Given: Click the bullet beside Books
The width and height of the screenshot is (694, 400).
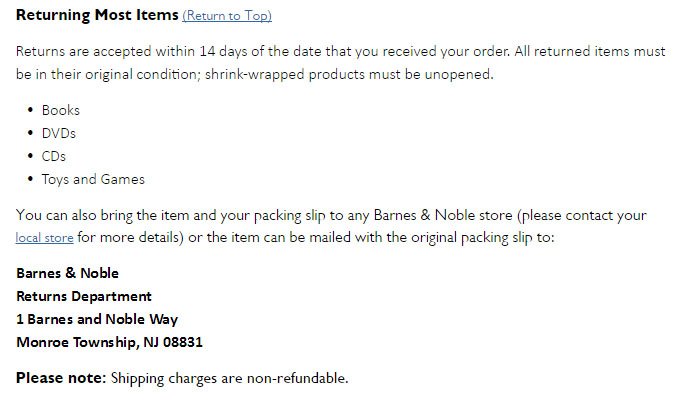Looking at the screenshot, I should 30,110.
